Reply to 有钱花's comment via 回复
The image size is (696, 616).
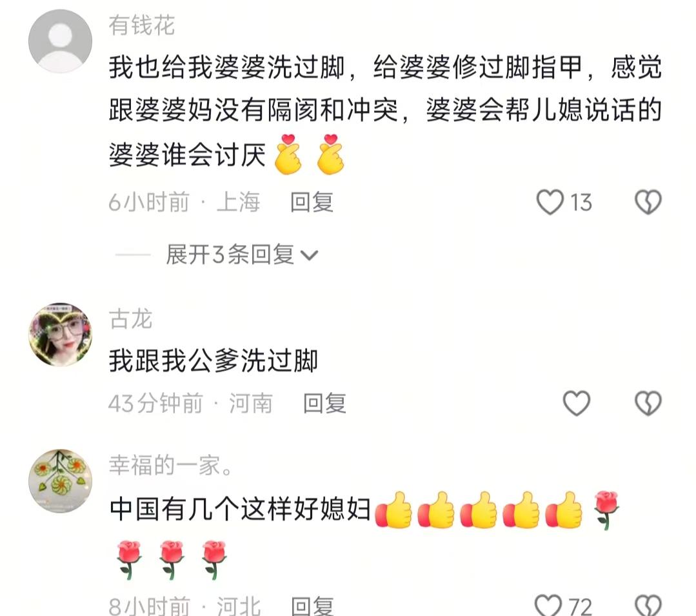coord(312,203)
